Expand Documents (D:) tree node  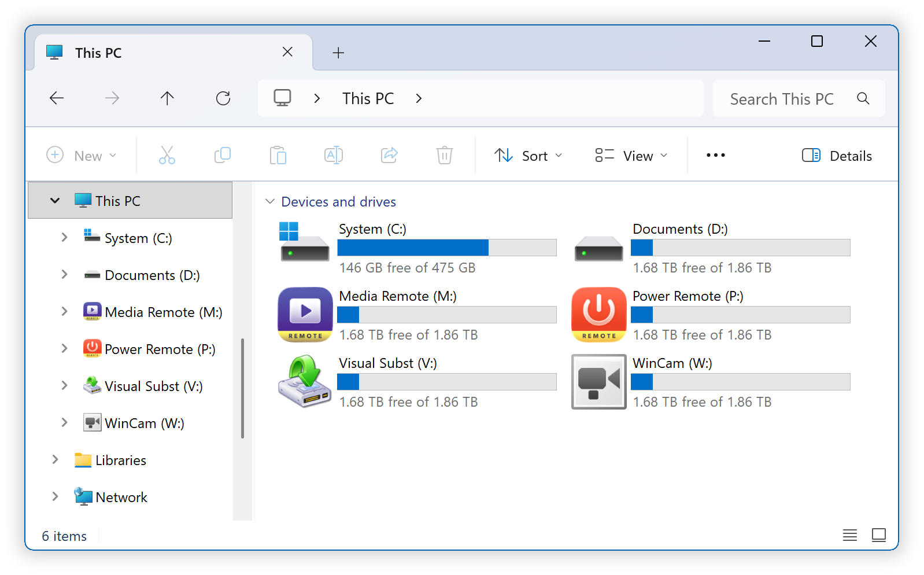64,275
